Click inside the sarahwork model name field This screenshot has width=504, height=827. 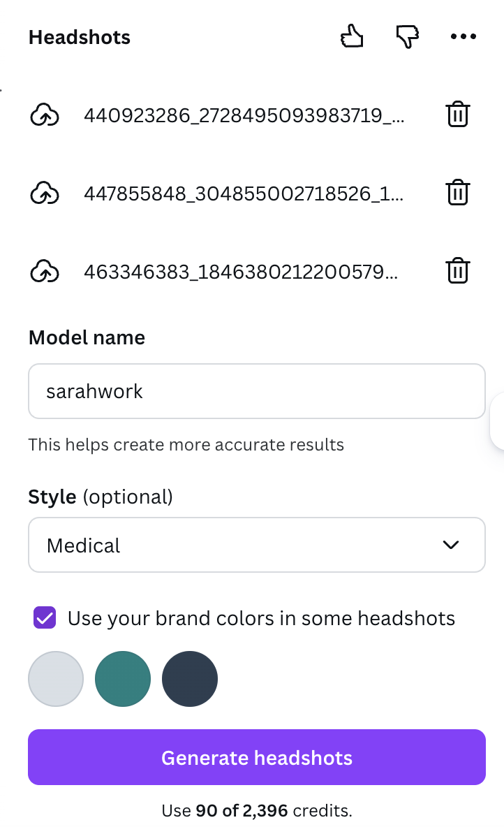pyautogui.click(x=256, y=391)
